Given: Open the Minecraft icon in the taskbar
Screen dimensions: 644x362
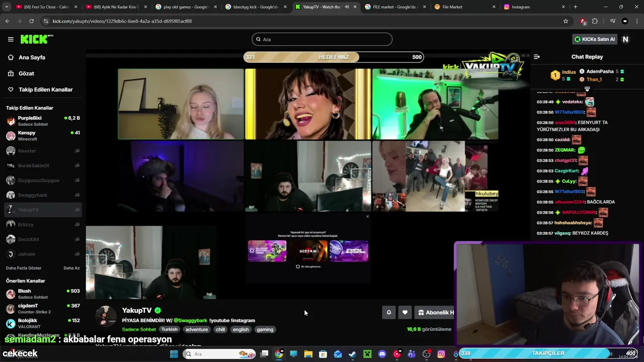Looking at the screenshot, I should [x=367, y=354].
